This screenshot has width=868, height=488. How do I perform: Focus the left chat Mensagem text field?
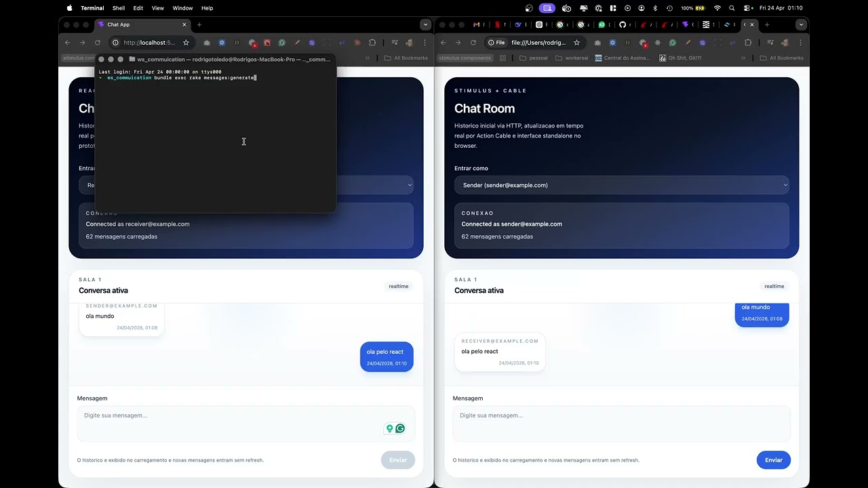246,424
